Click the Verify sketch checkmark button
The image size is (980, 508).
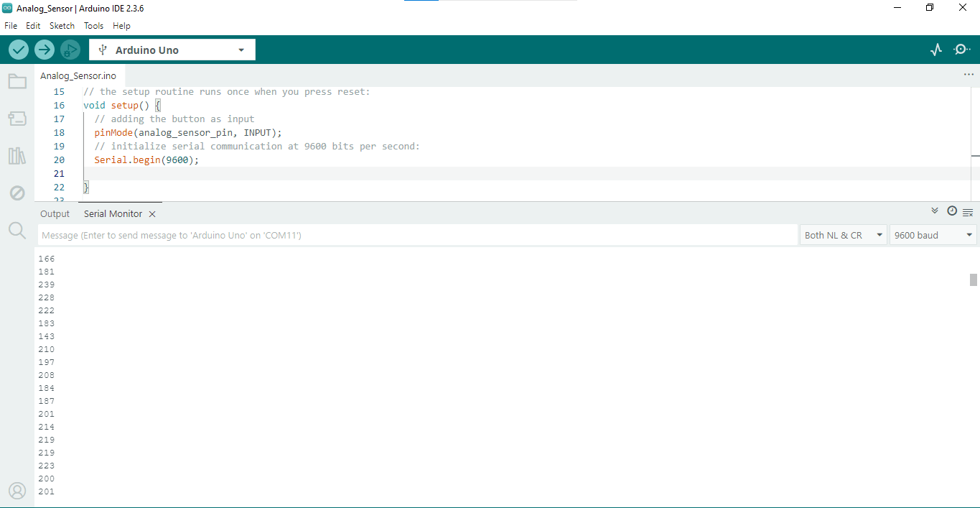[19, 50]
